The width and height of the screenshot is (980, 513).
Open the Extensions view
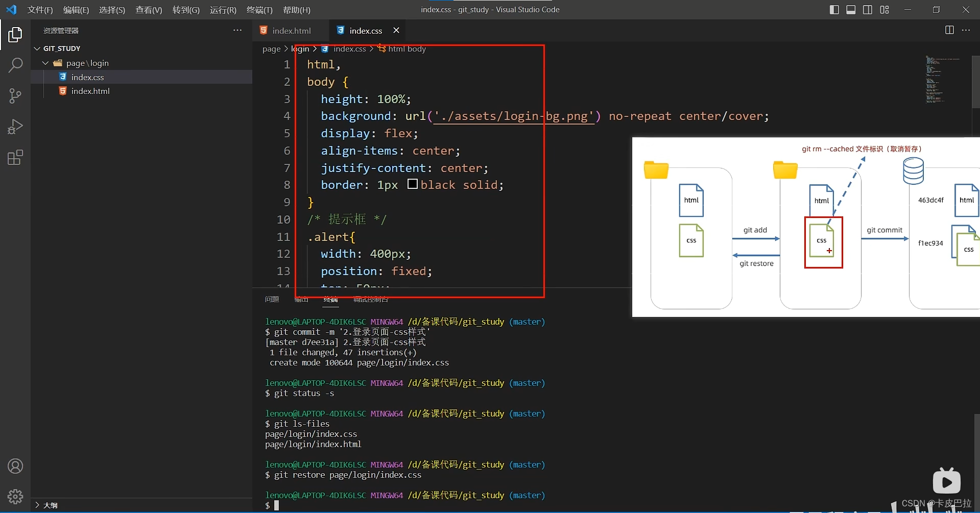tap(15, 157)
